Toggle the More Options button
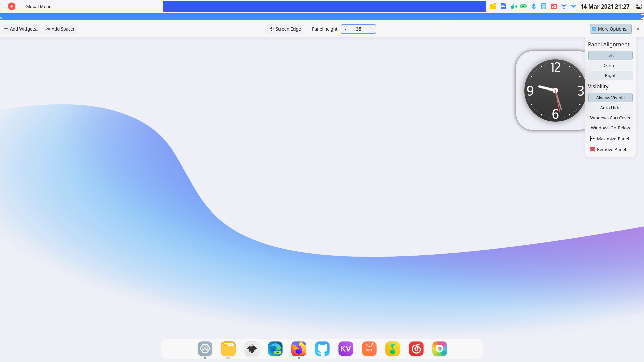Screen dimensions: 644x362 610,29
